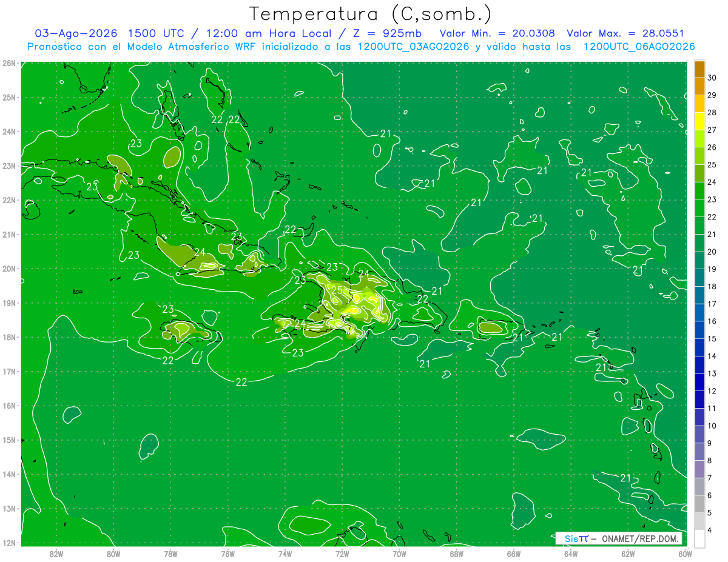Image resolution: width=728 pixels, height=562 pixels.
Task: Click the "64W" longitude axis label
Action: pyautogui.click(x=571, y=553)
